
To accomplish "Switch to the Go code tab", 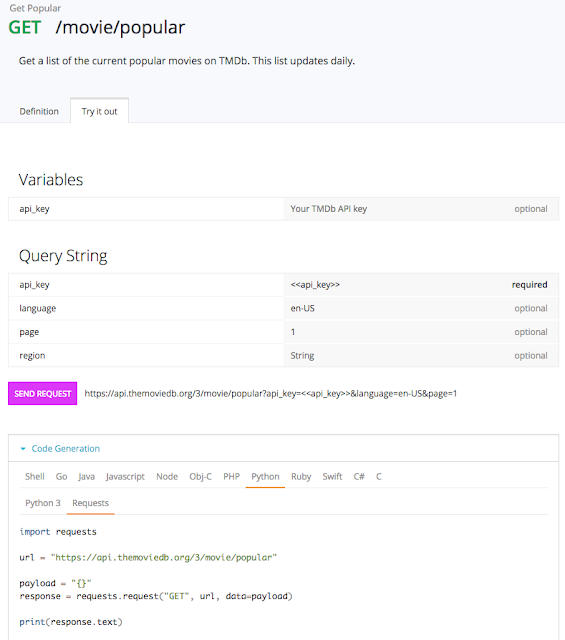I will point(62,476).
